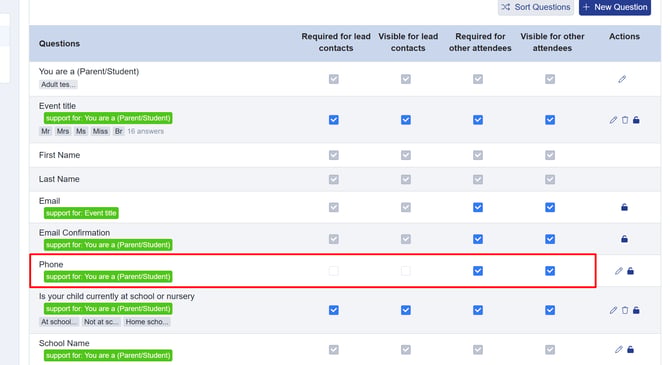Edit the 'You are a (Parent/Student)' question
The height and width of the screenshot is (365, 670).
(622, 79)
